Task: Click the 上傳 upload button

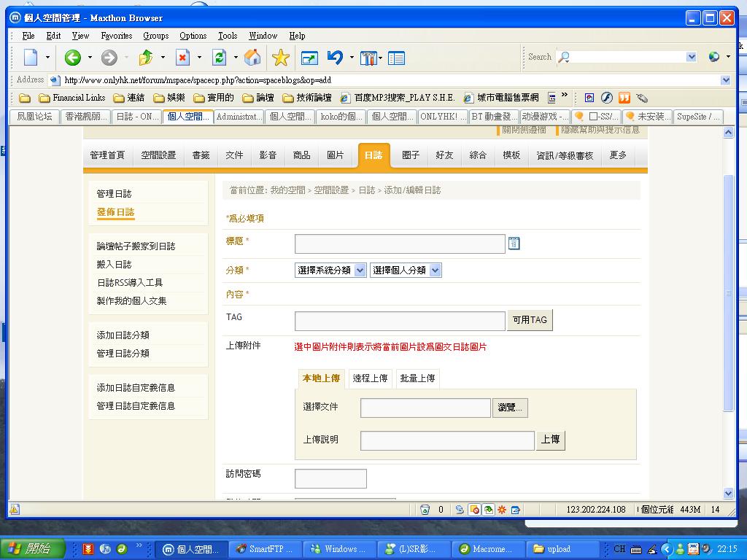Action: [x=551, y=440]
